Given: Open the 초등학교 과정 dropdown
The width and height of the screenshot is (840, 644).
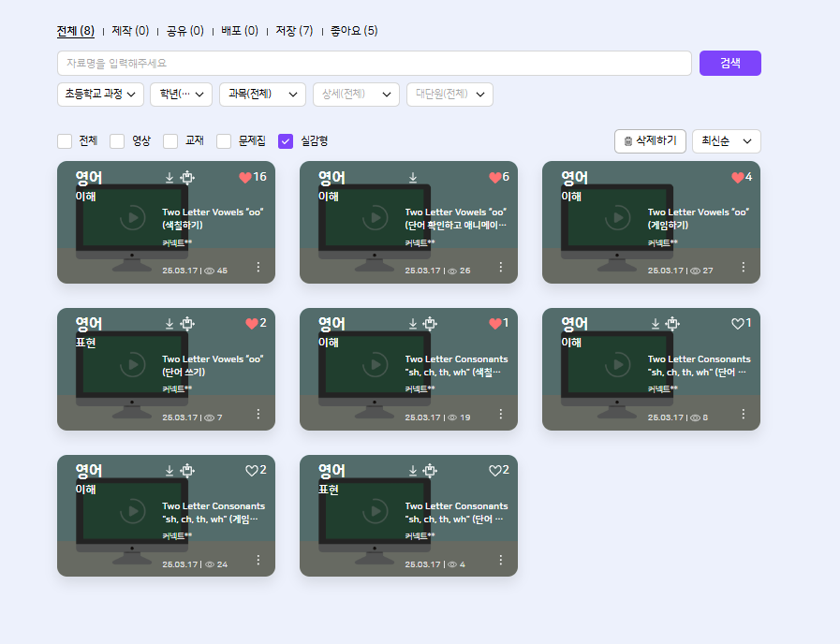Looking at the screenshot, I should 100,95.
